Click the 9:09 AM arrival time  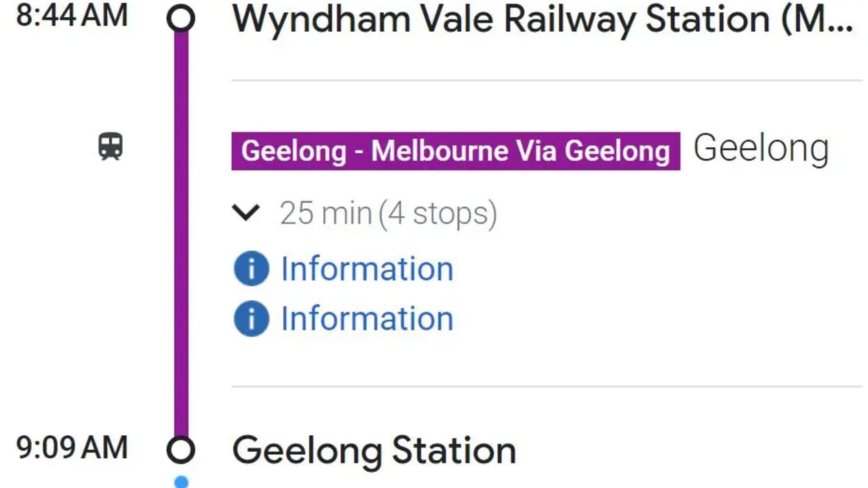72,448
